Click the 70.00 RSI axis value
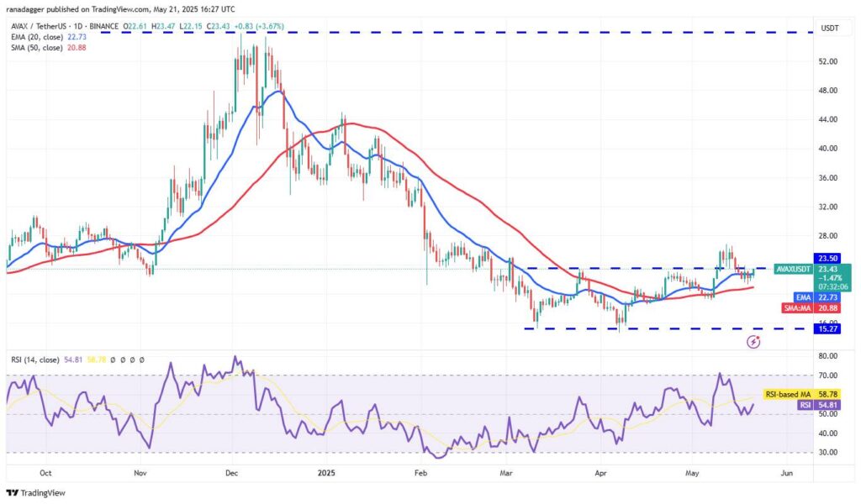Viewport: 861px width, 504px height. (x=828, y=375)
